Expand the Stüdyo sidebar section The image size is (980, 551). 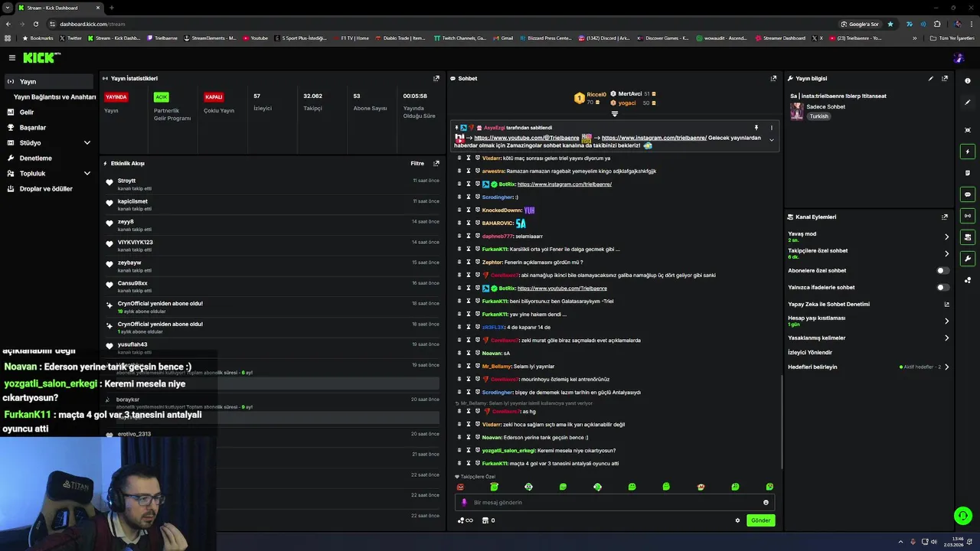[87, 143]
